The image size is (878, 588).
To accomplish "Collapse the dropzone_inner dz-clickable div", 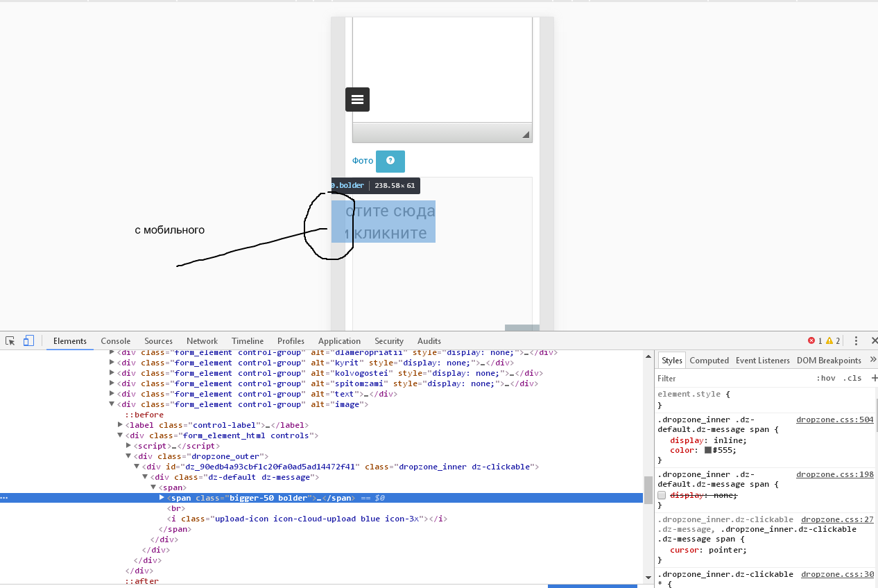I will 137,467.
